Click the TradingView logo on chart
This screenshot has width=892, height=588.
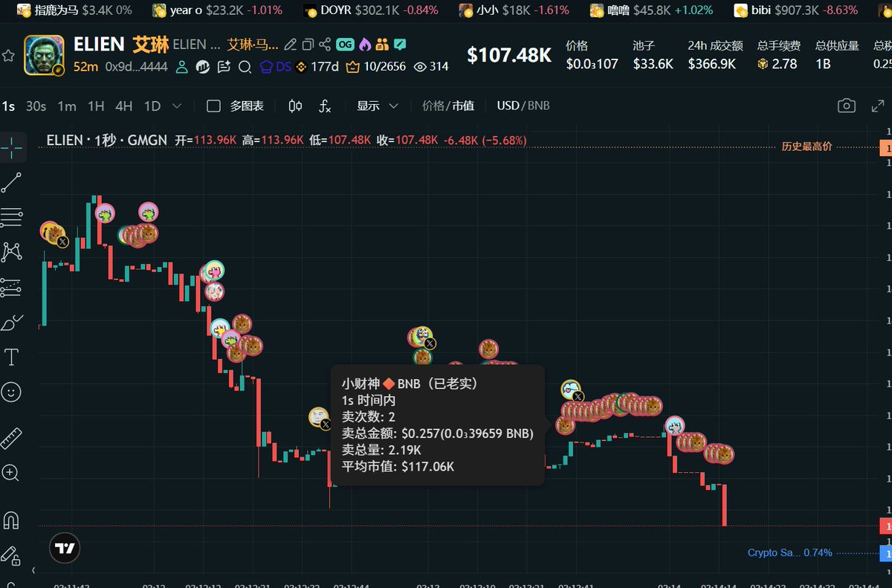pos(65,549)
